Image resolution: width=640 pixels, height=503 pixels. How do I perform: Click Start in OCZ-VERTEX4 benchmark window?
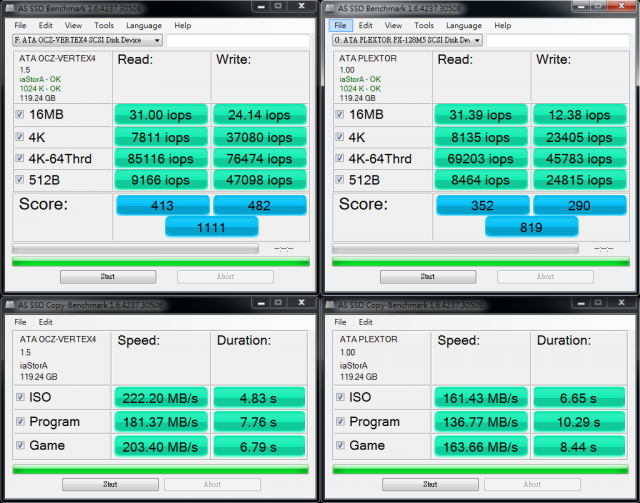tap(108, 276)
